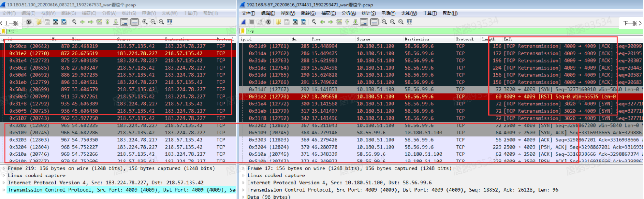Toggle packet colorization in 10.180.51.100 window

pos(135,22)
